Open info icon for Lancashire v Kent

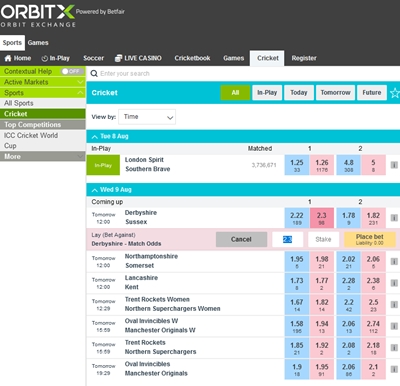click(x=394, y=283)
